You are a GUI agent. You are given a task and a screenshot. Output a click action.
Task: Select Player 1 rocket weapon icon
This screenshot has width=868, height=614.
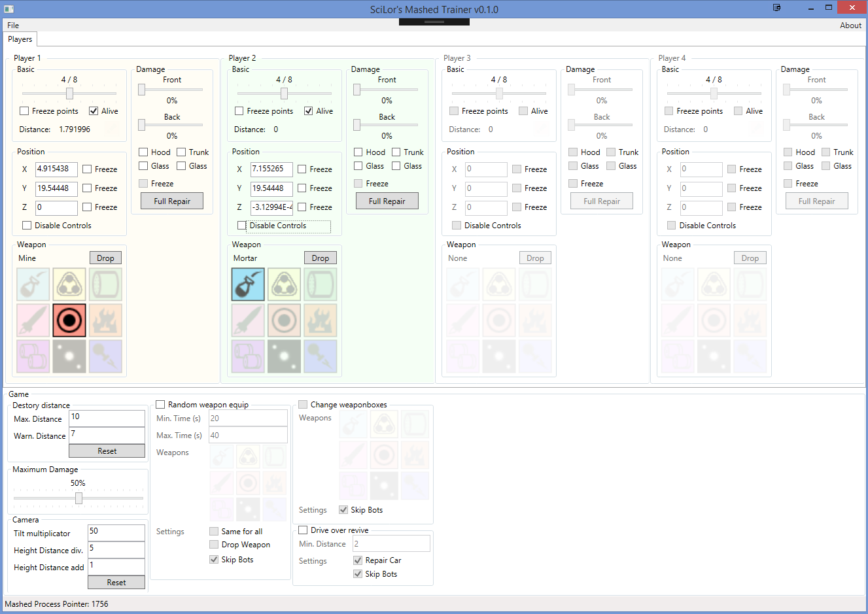[x=33, y=320]
